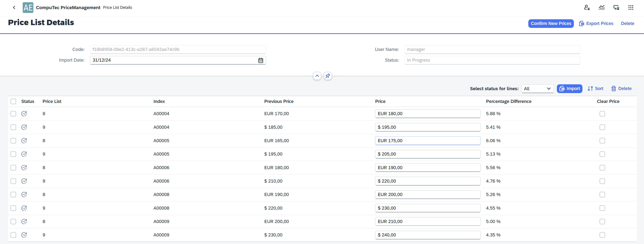Image resolution: width=644 pixels, height=244 pixels.
Task: Pin the header section with pin icon
Action: [x=328, y=76]
